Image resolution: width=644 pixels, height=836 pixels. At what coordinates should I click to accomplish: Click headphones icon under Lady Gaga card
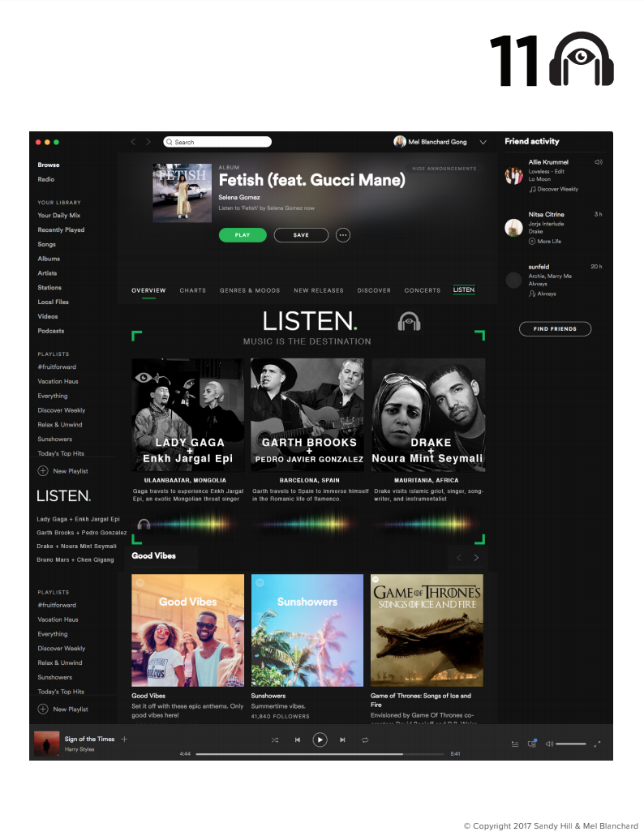click(x=144, y=524)
